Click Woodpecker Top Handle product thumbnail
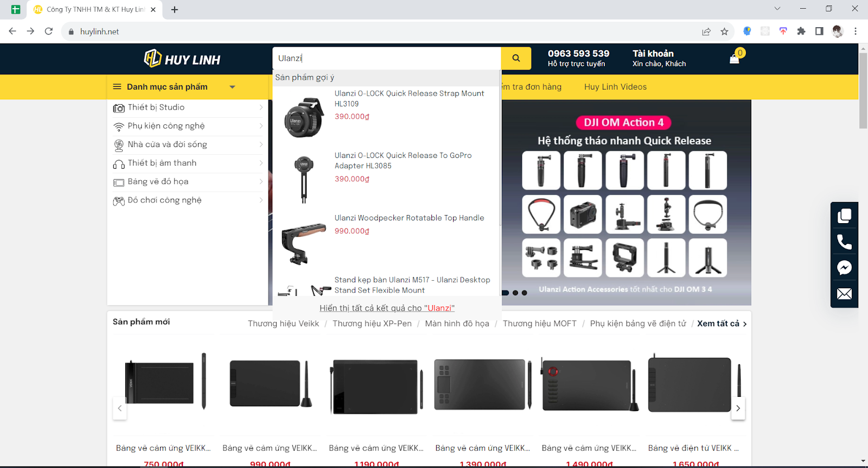Image resolution: width=868 pixels, height=468 pixels. point(304,244)
